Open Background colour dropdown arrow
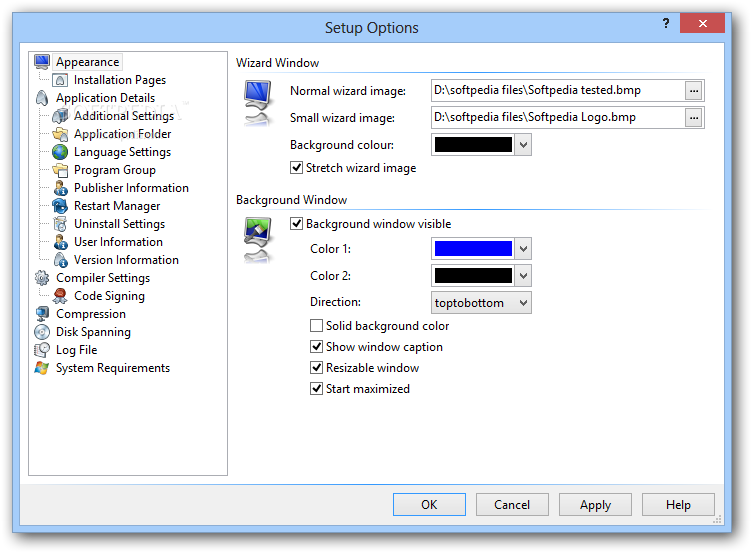Viewport: 752px width, 553px height. 523,145
